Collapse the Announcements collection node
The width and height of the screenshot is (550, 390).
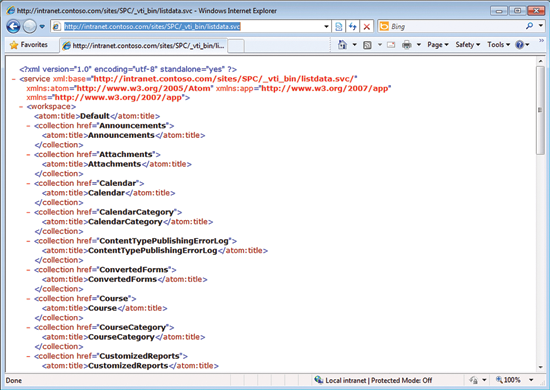click(28, 126)
